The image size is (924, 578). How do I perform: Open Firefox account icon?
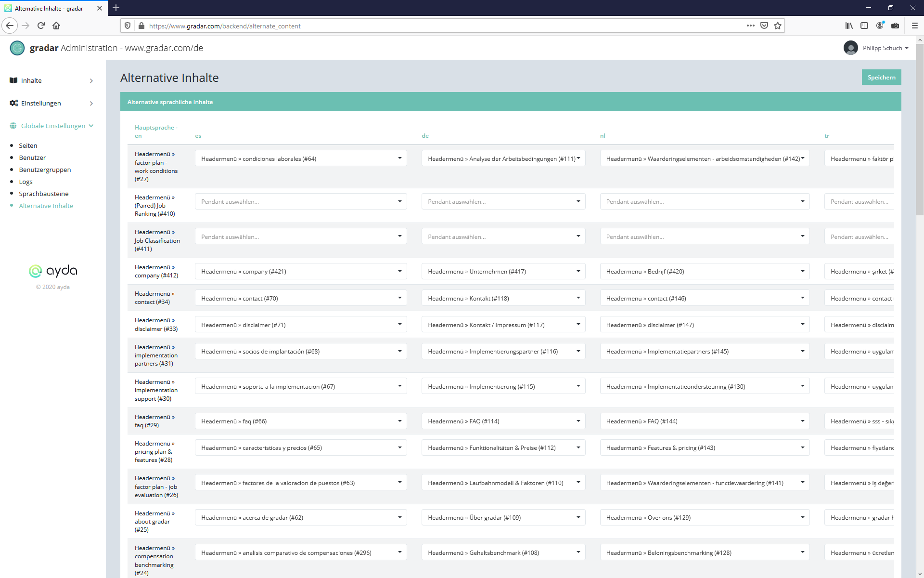880,26
